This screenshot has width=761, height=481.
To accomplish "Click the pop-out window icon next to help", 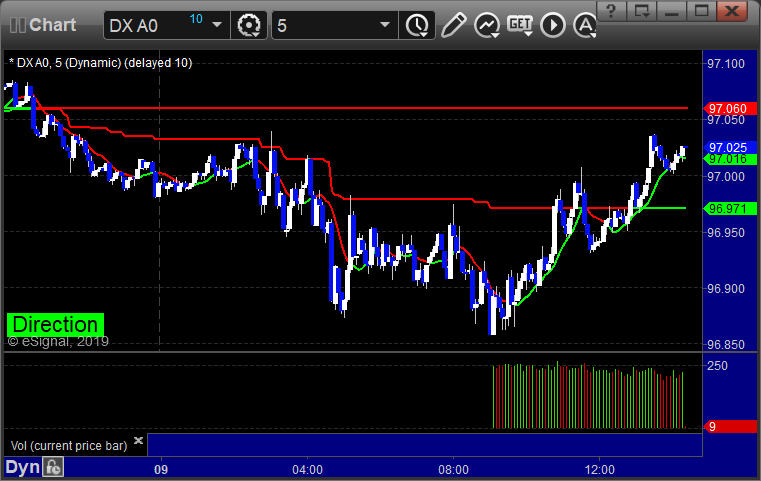I will point(642,11).
